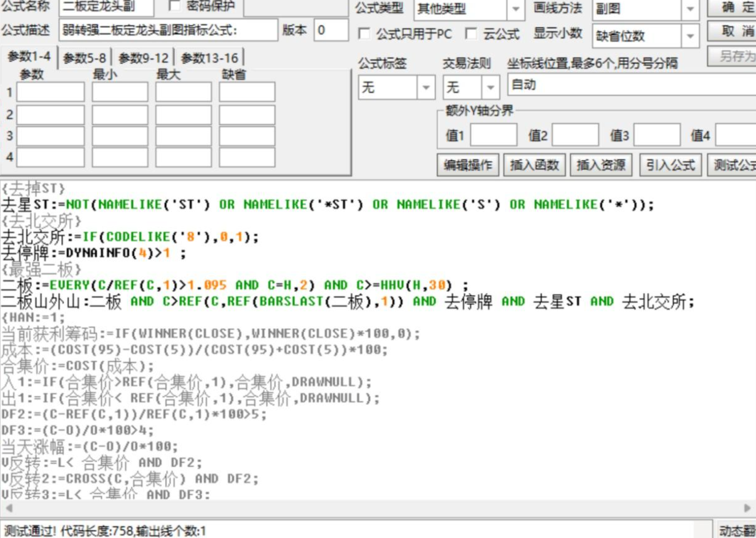Image resolution: width=756 pixels, height=538 pixels.
Task: Click row 1 参数 name field
Action: click(51, 92)
